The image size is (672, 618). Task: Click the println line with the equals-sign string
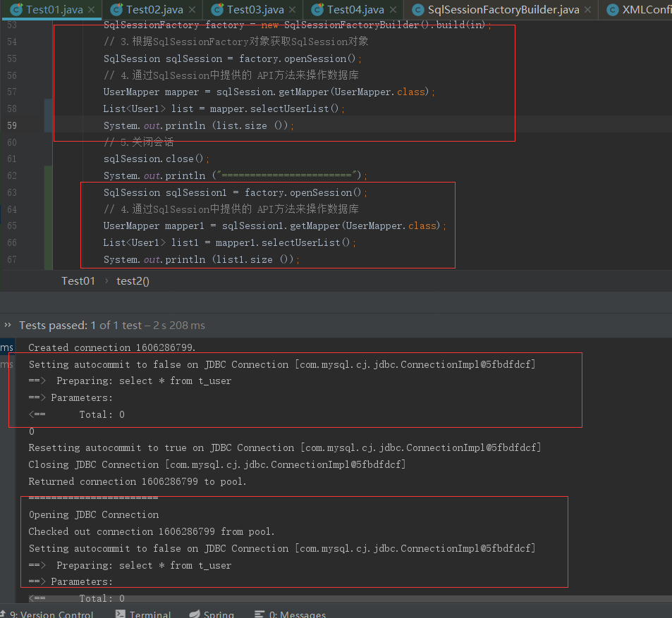point(236,175)
